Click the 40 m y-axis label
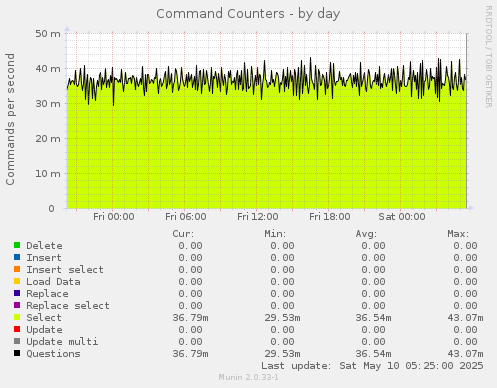This screenshot has width=497, height=388. [48, 69]
